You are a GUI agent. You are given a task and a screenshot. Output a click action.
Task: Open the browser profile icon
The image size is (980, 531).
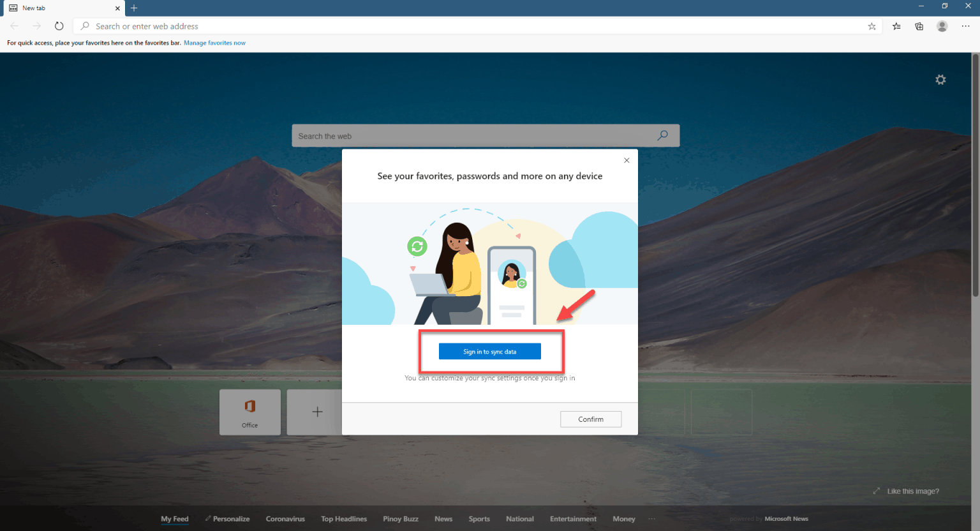(942, 26)
